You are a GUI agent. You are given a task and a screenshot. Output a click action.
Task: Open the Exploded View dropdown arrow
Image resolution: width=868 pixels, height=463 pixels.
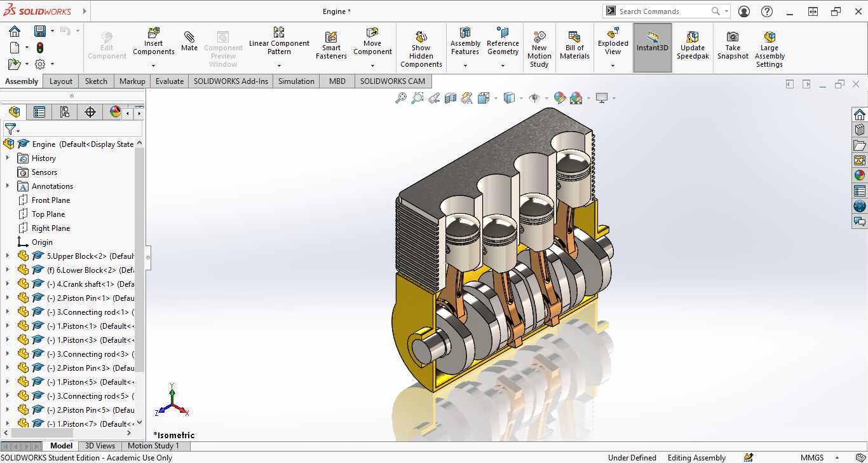pos(613,65)
